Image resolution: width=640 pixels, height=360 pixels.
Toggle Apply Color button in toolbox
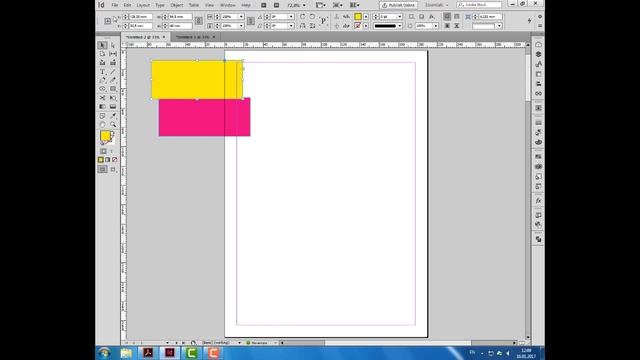coord(101,160)
